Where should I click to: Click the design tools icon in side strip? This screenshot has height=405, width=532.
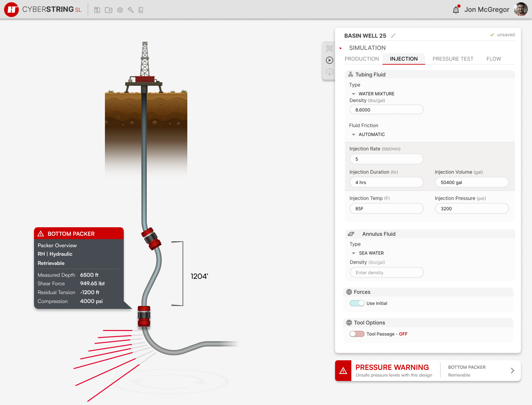point(330,48)
